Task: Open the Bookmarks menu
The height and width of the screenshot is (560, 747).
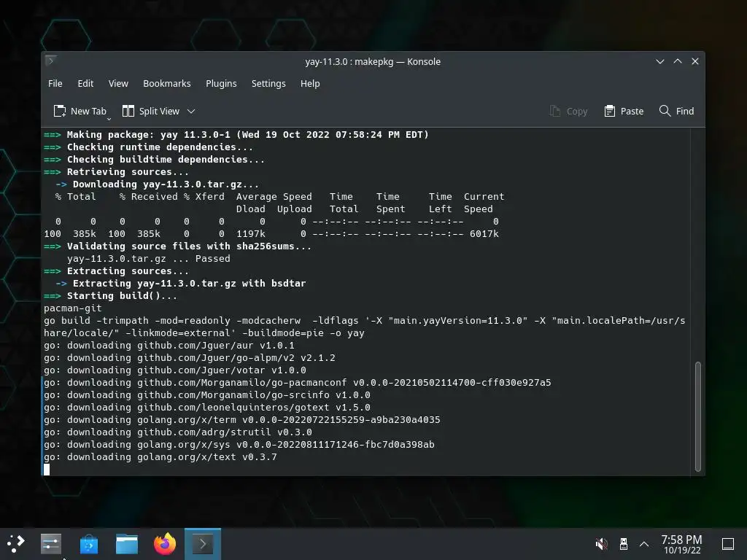Action: pos(167,83)
